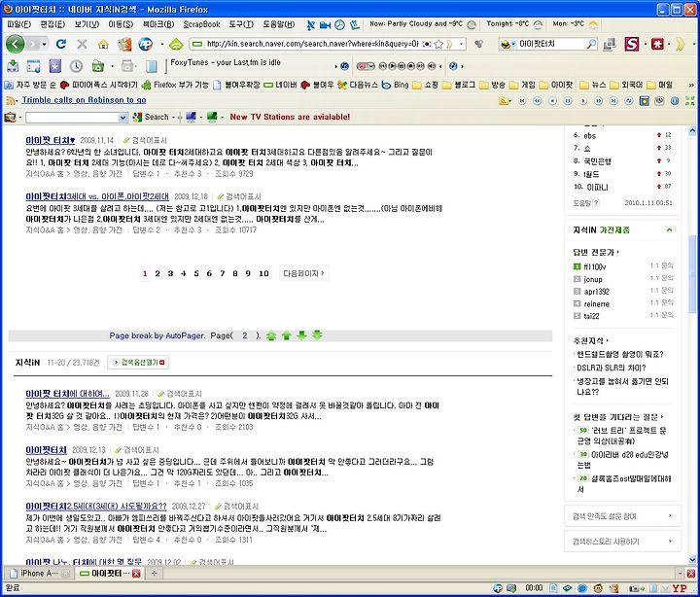Click the green monitor icon in TV toolbar
This screenshot has height=597, width=700.
[x=212, y=117]
